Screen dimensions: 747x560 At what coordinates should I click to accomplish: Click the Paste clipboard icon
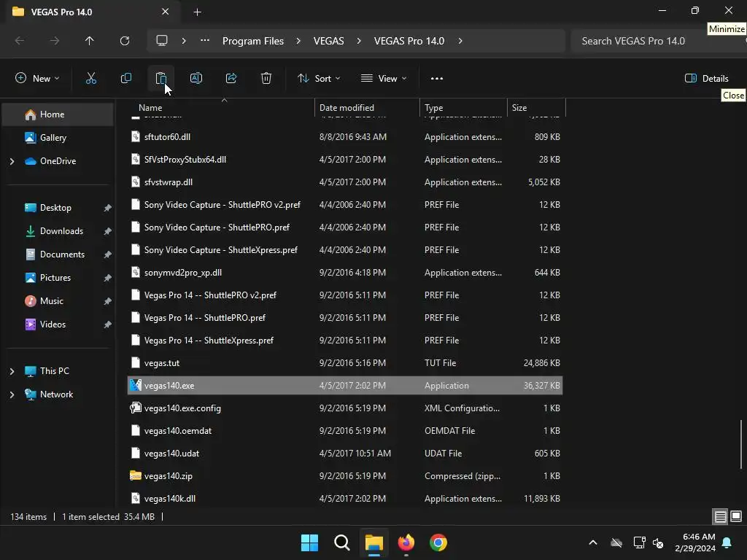click(x=161, y=79)
